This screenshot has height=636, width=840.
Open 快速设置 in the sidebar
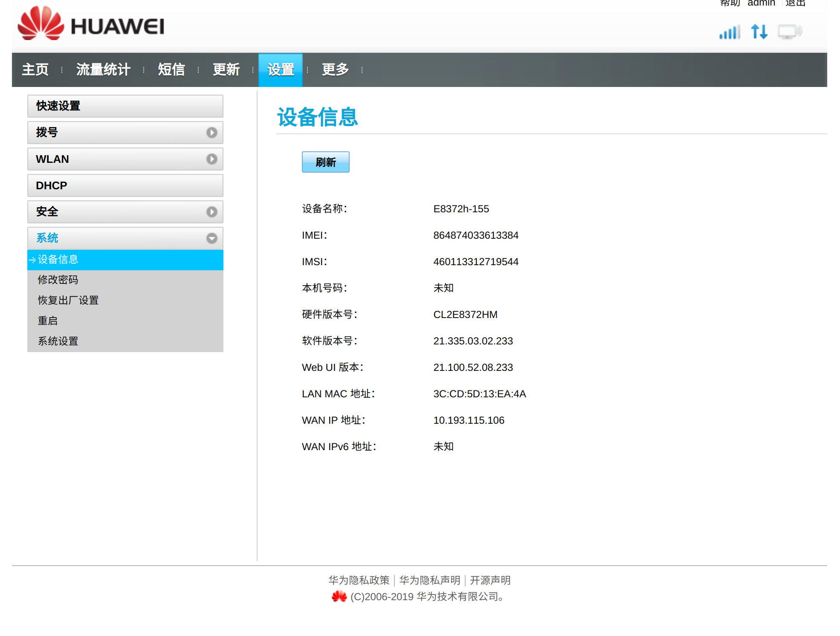coord(125,106)
